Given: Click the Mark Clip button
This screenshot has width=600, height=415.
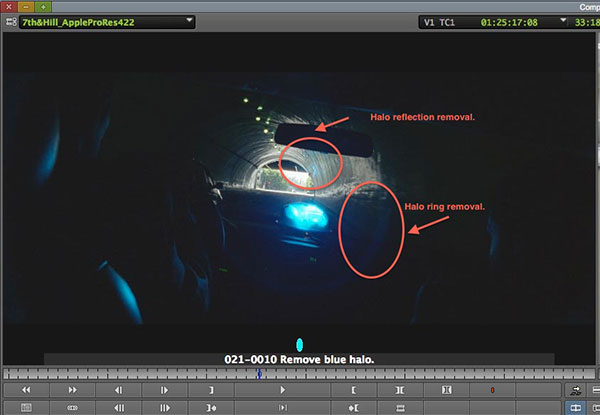Looking at the screenshot, I should [400, 390].
